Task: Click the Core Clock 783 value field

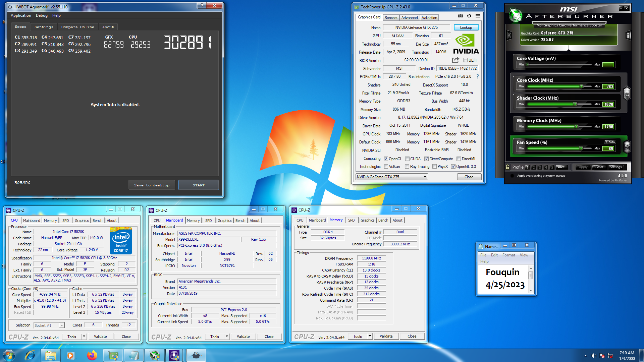Action: pos(608,86)
